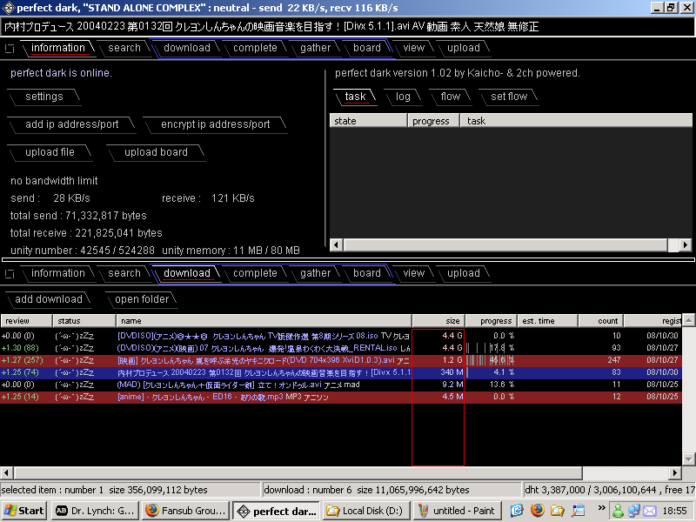Switch to Local Disk (D:) window in taskbar
The width and height of the screenshot is (696, 522).
click(366, 510)
